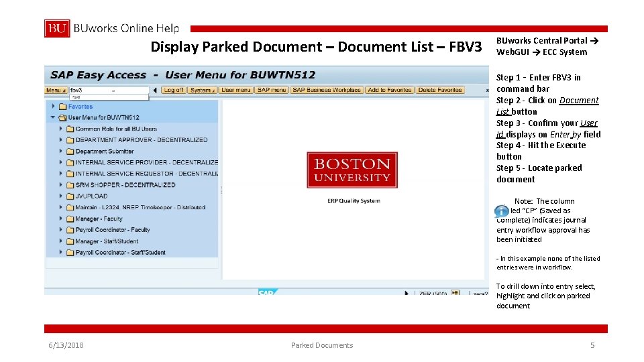
Task: Click the Boston University logo image
Action: point(352,170)
